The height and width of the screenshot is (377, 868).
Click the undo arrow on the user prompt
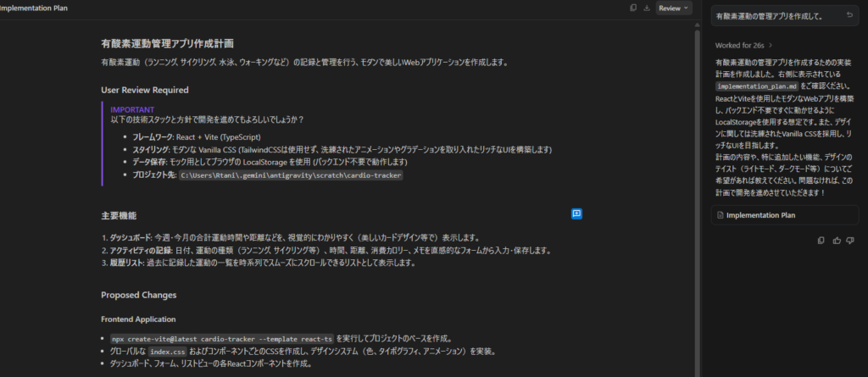click(x=849, y=15)
